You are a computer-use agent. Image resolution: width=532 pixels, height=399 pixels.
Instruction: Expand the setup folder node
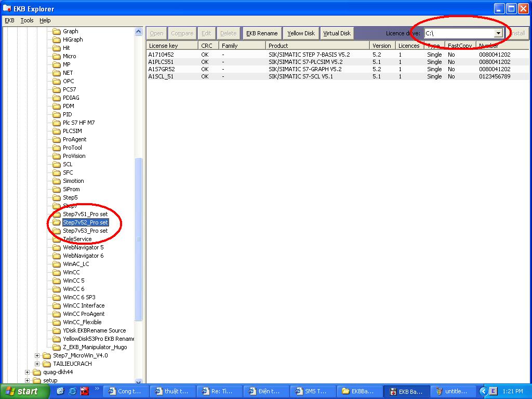(x=27, y=380)
